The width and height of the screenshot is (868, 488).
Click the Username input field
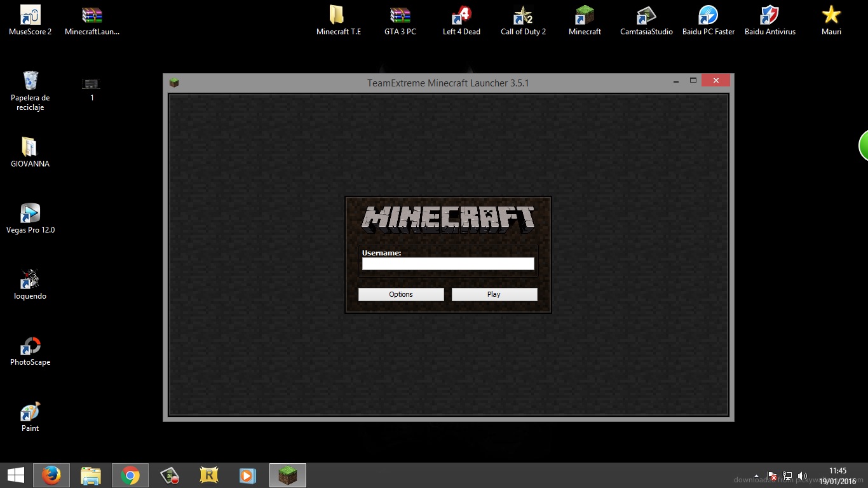(448, 264)
